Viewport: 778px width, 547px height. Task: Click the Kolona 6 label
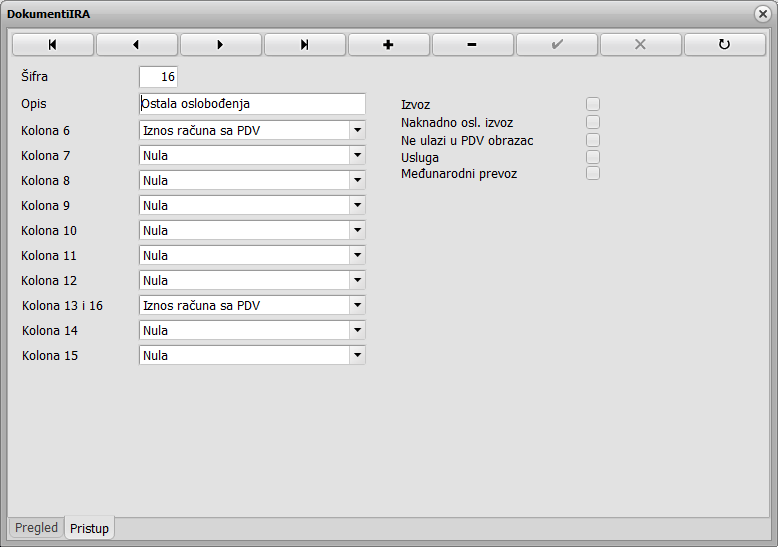[x=45, y=131]
